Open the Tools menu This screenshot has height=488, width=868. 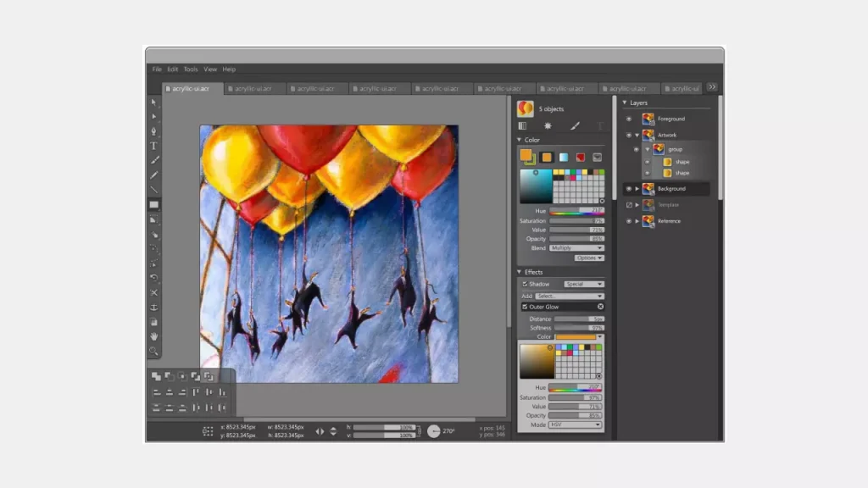pyautogui.click(x=191, y=69)
